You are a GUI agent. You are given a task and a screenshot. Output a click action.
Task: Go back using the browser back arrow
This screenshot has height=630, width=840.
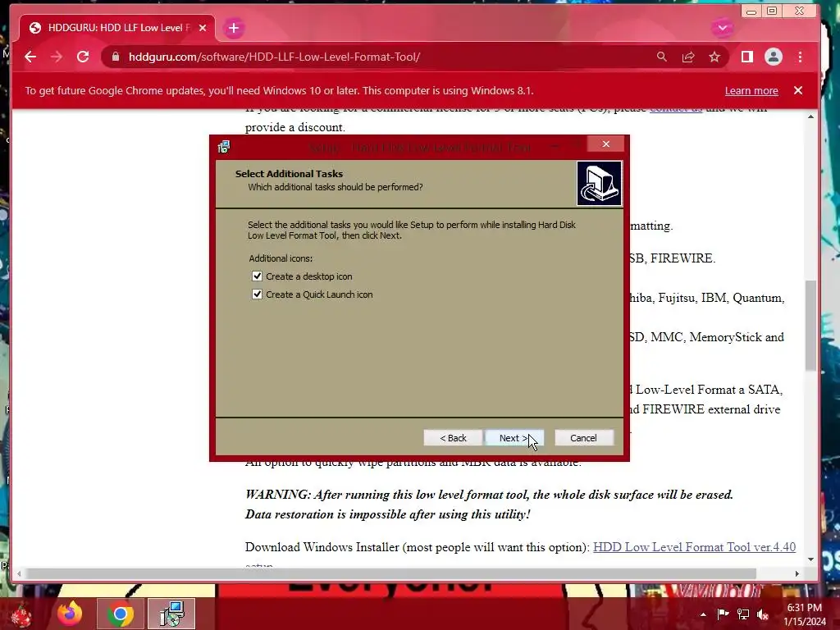30,57
